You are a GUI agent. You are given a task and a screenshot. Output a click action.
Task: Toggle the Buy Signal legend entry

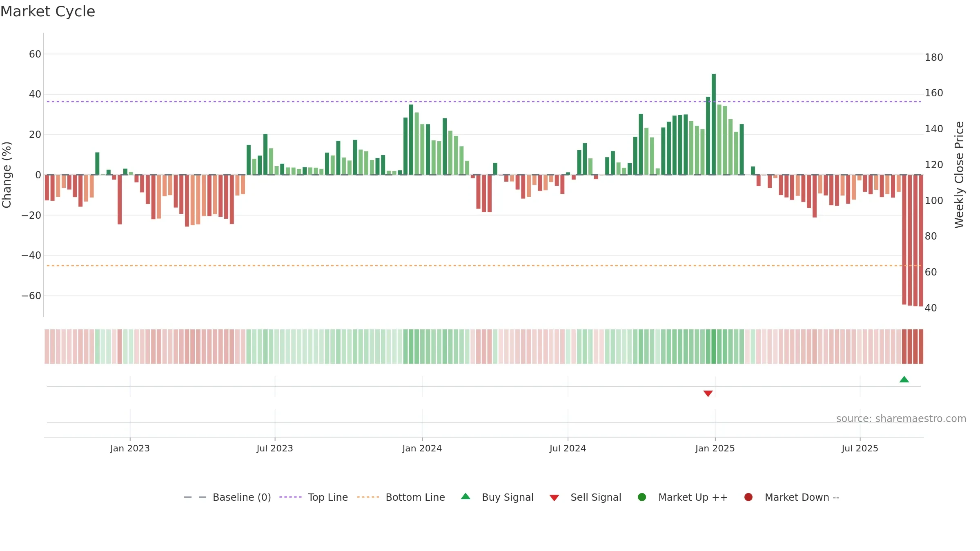[497, 497]
